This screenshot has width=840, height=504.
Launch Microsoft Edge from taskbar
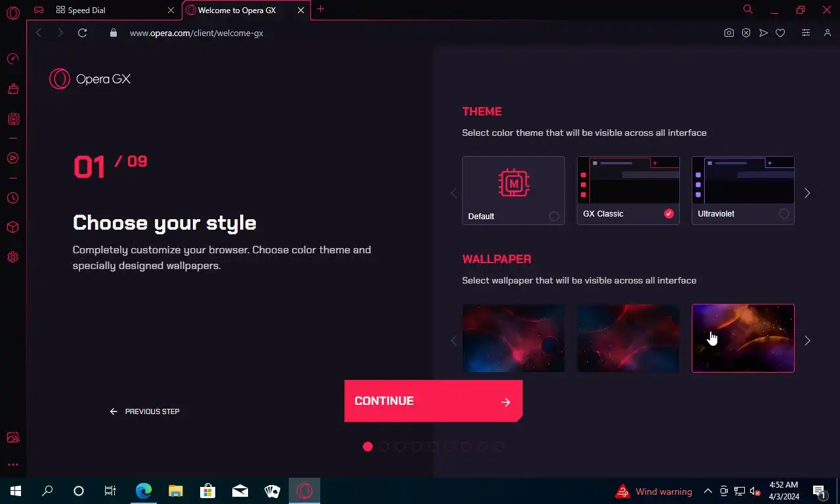(x=143, y=491)
